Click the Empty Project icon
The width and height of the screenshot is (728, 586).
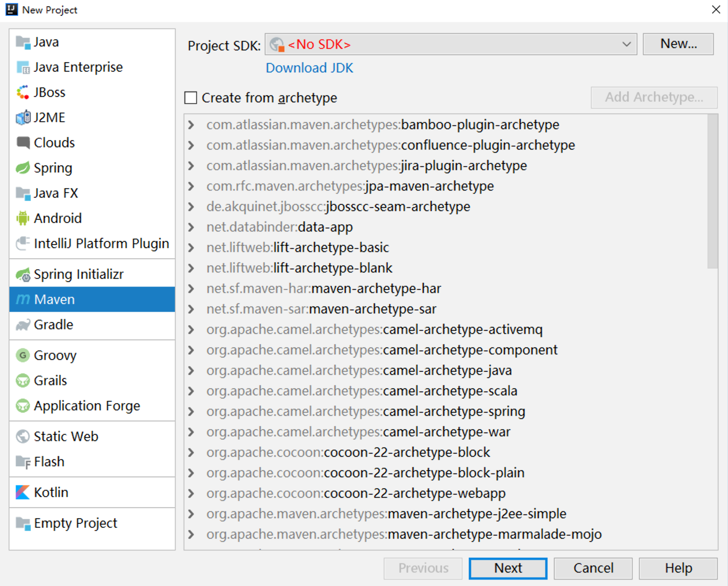pos(23,523)
